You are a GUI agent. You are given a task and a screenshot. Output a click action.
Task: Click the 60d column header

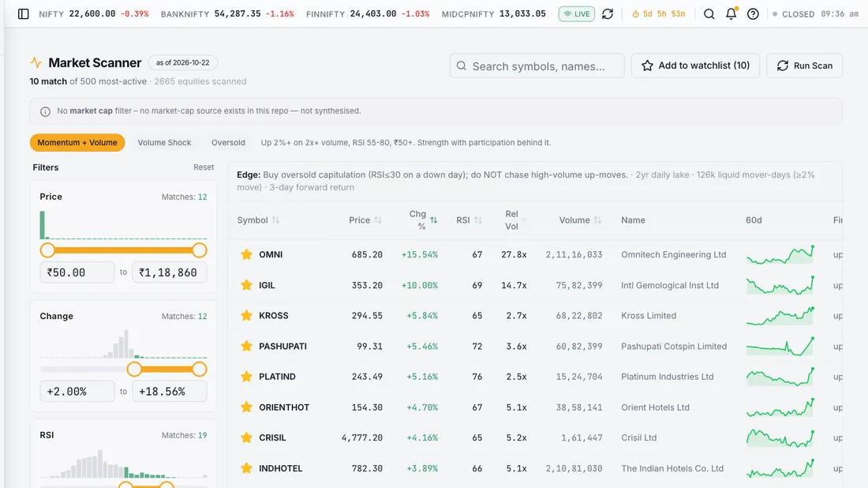tap(754, 220)
